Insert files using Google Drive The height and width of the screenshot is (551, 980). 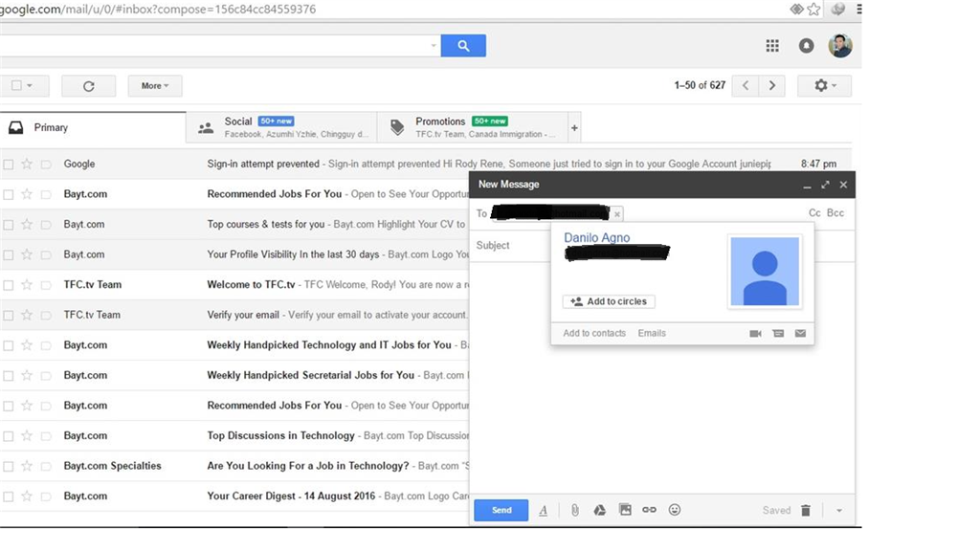click(x=599, y=511)
